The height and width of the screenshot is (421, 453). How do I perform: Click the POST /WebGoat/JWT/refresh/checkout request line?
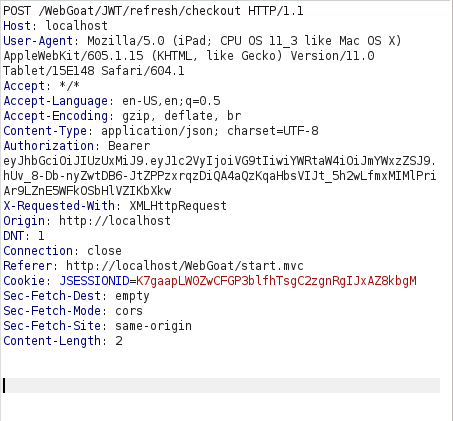pos(153,11)
